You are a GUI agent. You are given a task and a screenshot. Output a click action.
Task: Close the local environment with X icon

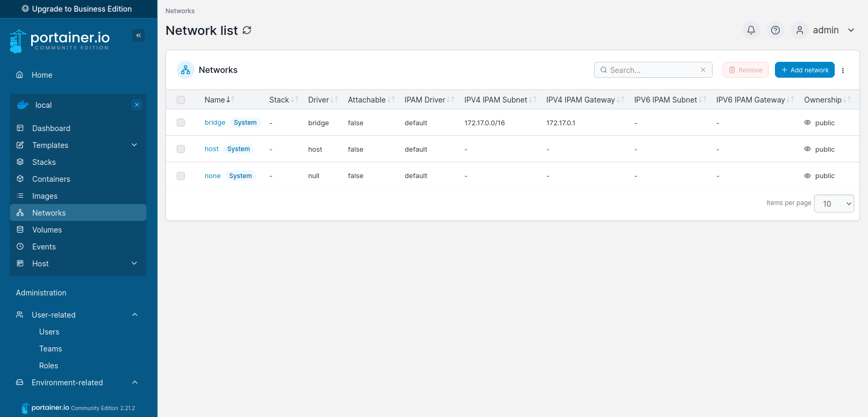(x=137, y=105)
